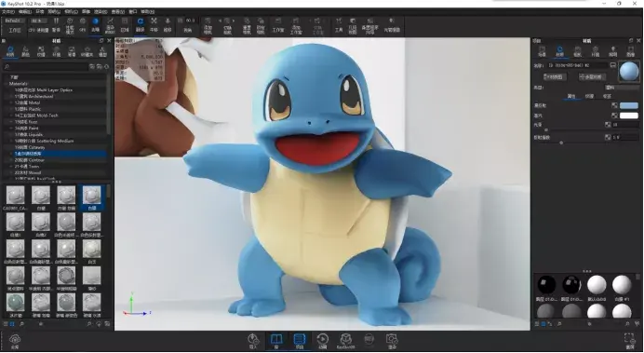Switch to the project panel Image tab

630,51
